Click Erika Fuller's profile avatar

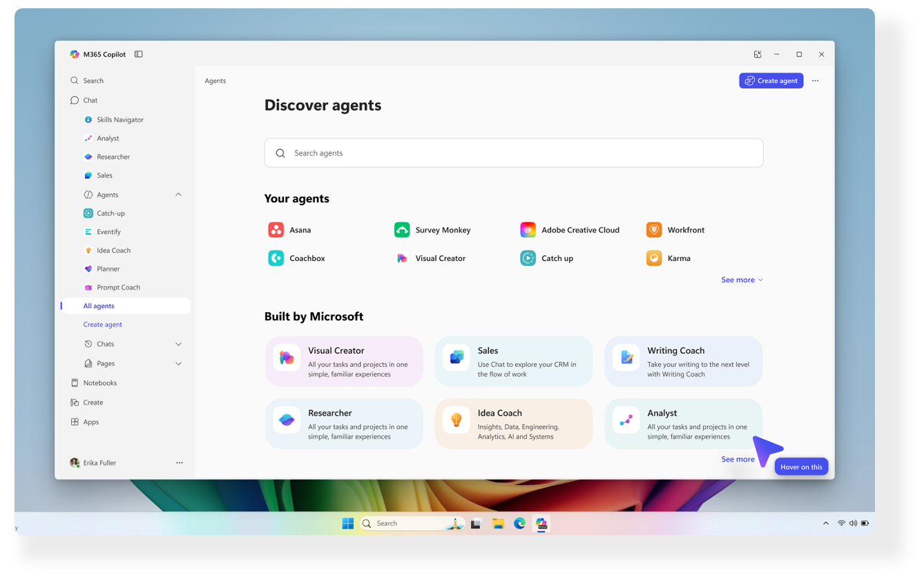click(x=75, y=463)
